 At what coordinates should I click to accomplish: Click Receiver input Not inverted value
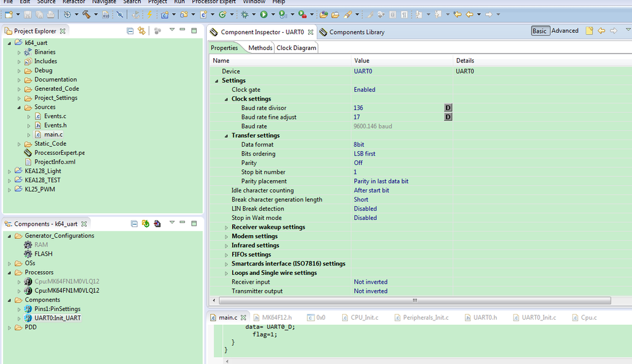coord(371,282)
